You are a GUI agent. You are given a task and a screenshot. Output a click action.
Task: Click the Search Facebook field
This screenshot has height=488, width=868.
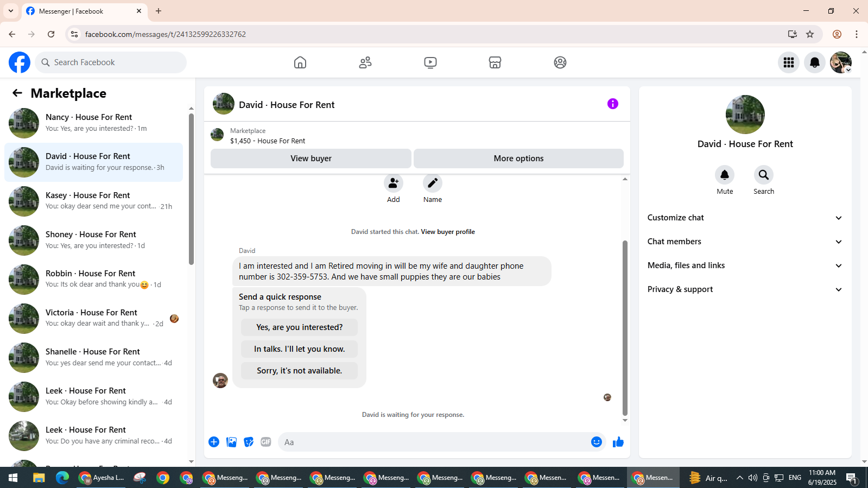[111, 62]
